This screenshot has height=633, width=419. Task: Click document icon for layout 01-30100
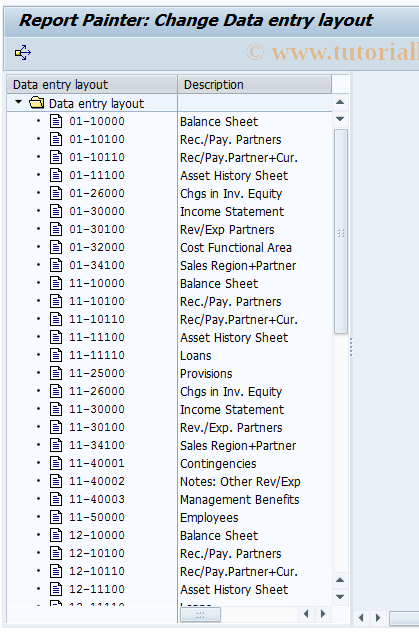point(56,229)
